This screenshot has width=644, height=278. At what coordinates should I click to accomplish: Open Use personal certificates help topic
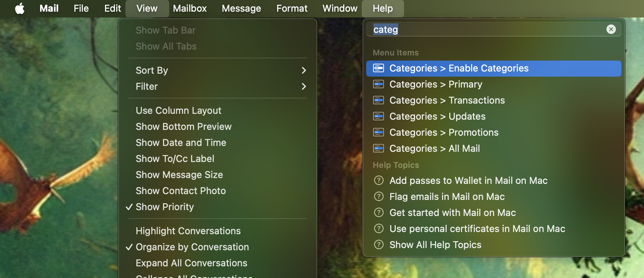coord(477,229)
